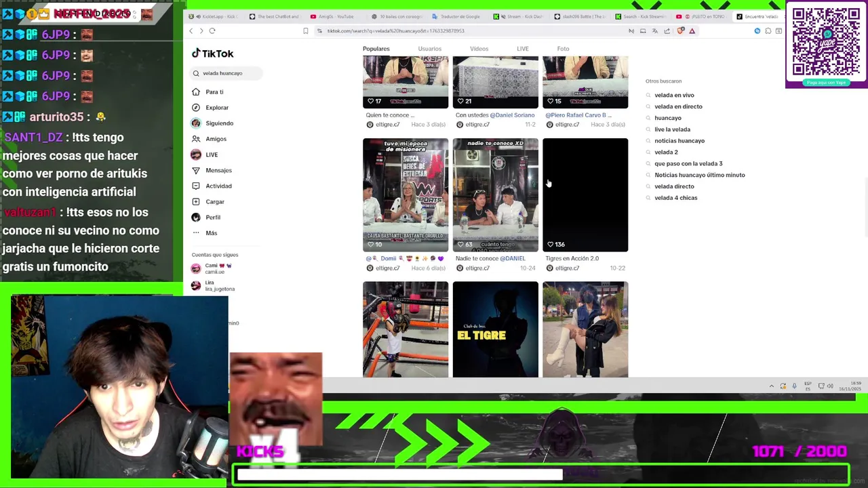Click the heart icon with 63 likes
Screen dimensions: 868x488
(x=460, y=245)
